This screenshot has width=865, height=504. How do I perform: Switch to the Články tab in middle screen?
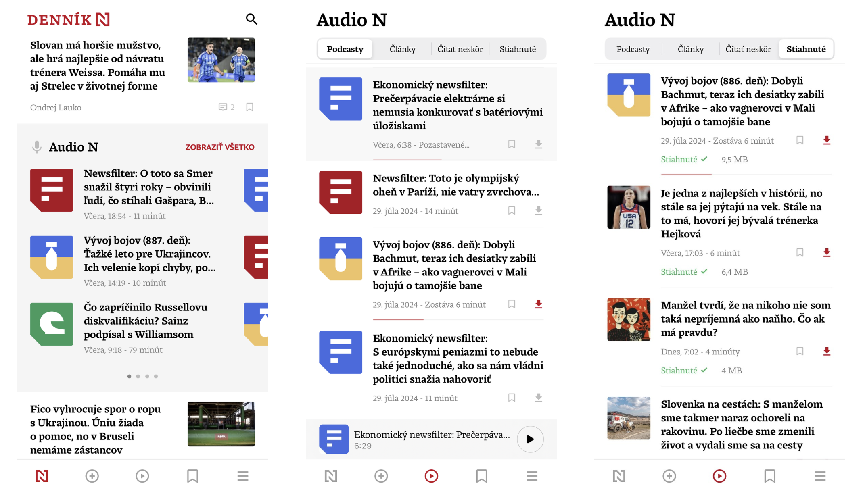[402, 49]
